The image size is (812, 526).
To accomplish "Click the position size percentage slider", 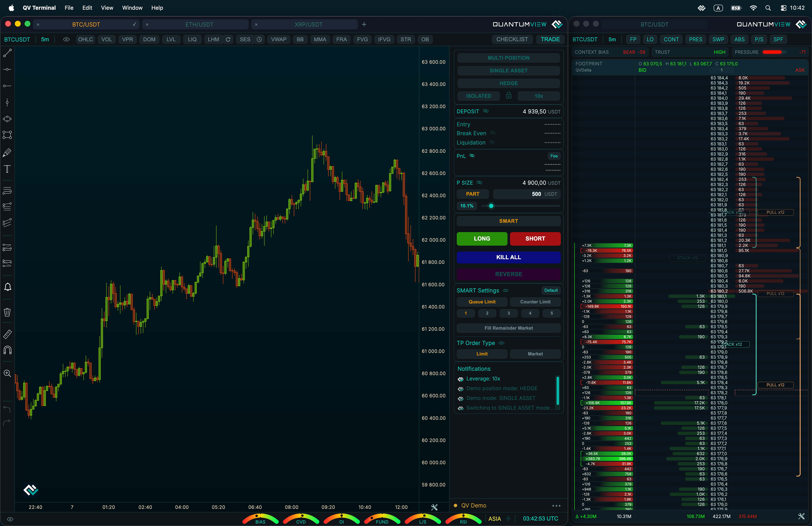I will [x=520, y=206].
